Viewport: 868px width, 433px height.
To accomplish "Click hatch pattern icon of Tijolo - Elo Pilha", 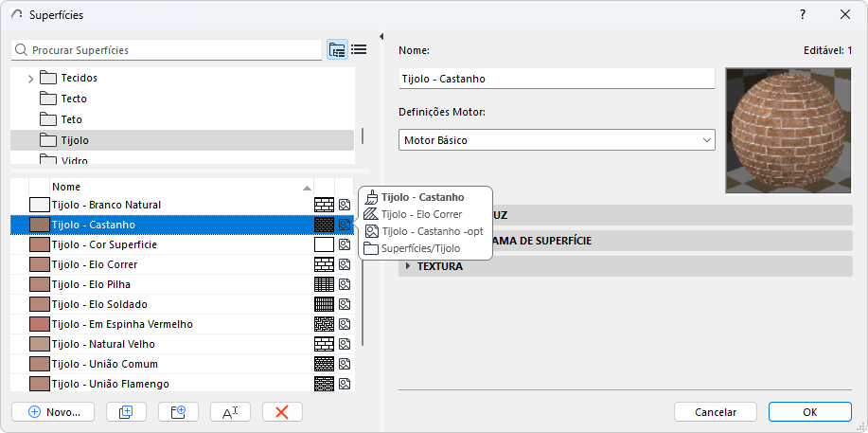I will pyautogui.click(x=324, y=284).
